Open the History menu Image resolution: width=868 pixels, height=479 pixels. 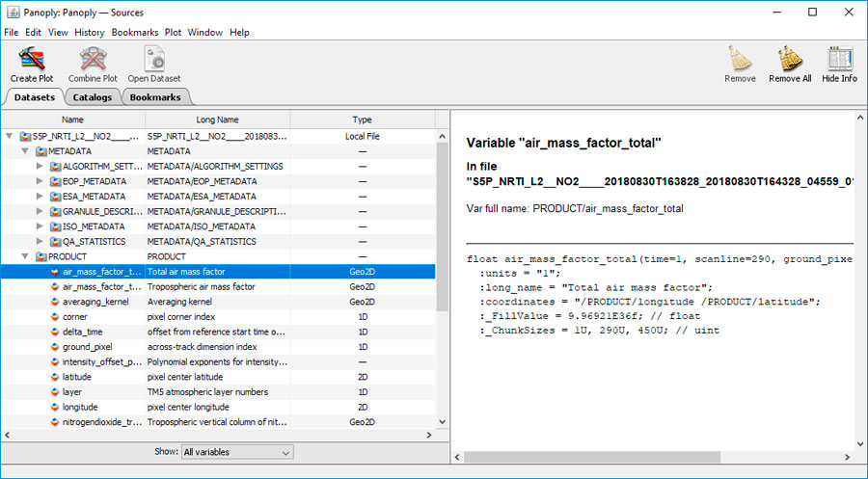(x=90, y=32)
